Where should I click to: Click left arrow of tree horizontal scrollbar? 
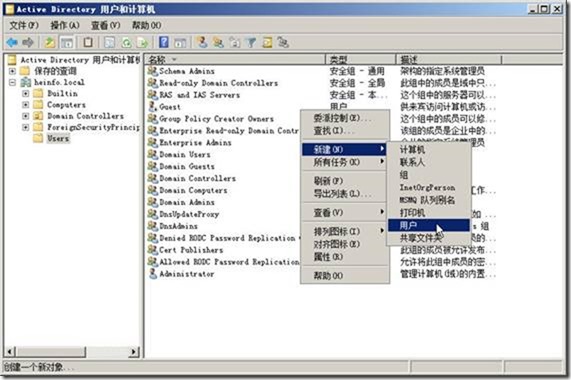click(x=10, y=352)
